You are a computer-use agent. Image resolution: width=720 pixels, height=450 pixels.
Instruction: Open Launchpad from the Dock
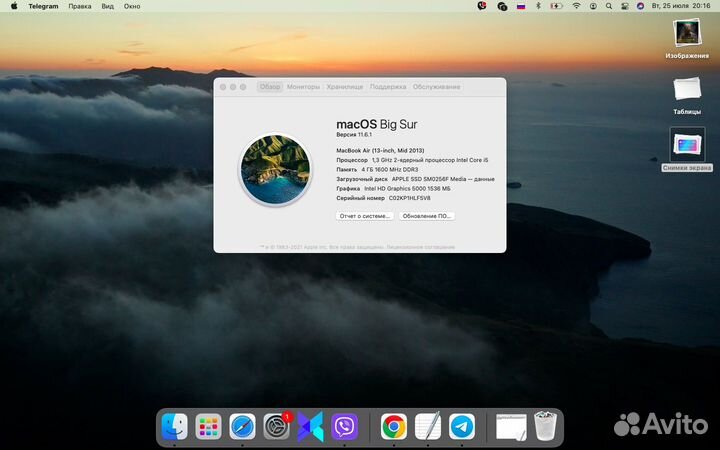pyautogui.click(x=208, y=427)
